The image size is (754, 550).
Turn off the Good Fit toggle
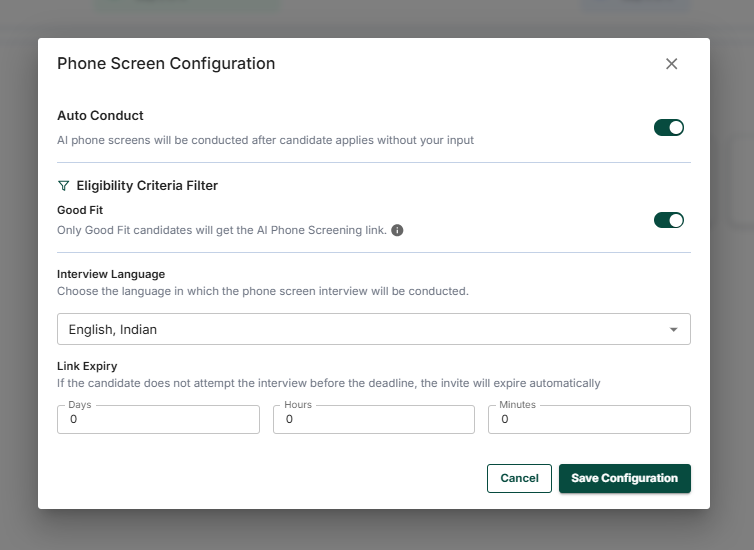pos(668,220)
